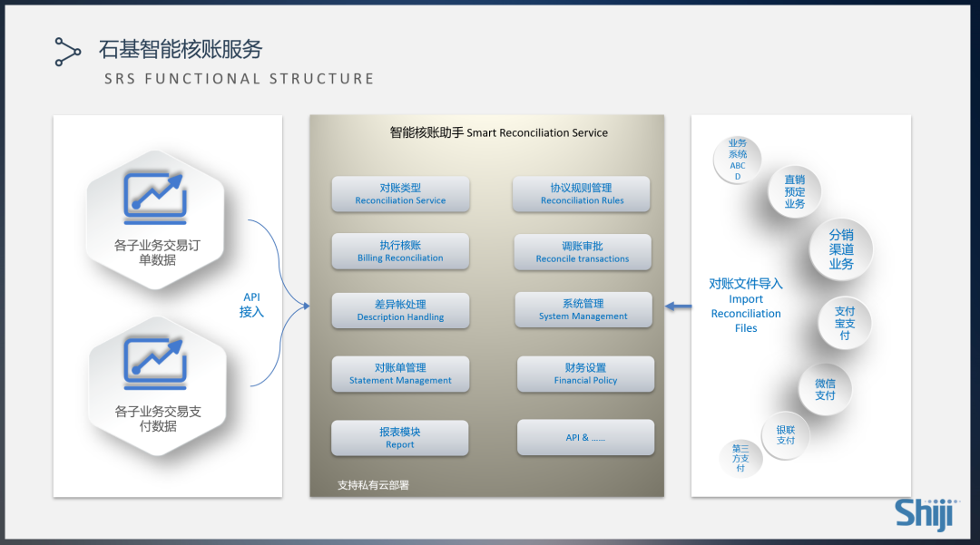
Task: Click the 直销预定业务 circle
Action: click(x=794, y=191)
